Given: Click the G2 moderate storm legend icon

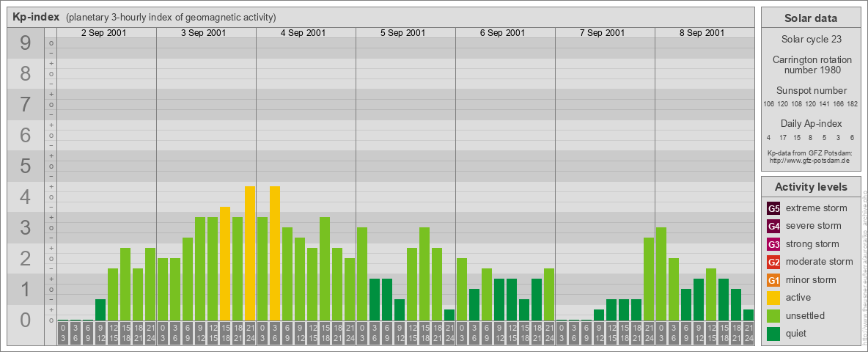Looking at the screenshot, I should click(x=773, y=262).
